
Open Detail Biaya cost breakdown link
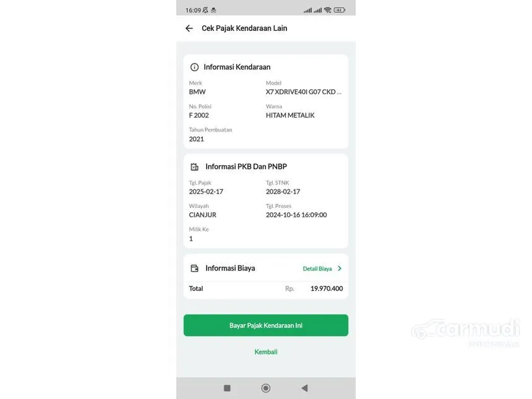[x=317, y=268]
